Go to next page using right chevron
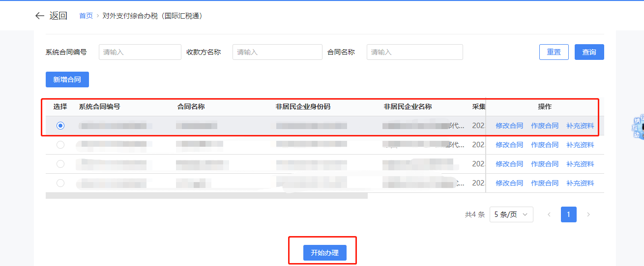 [x=588, y=214]
